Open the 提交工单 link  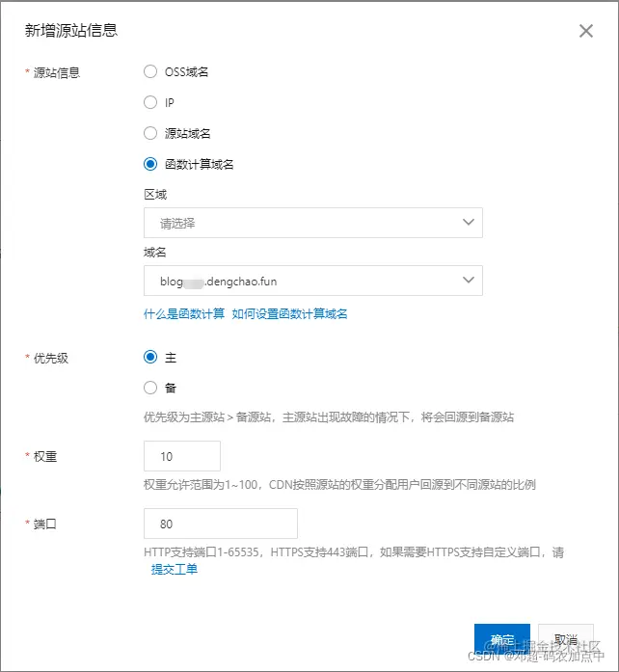[x=175, y=569]
